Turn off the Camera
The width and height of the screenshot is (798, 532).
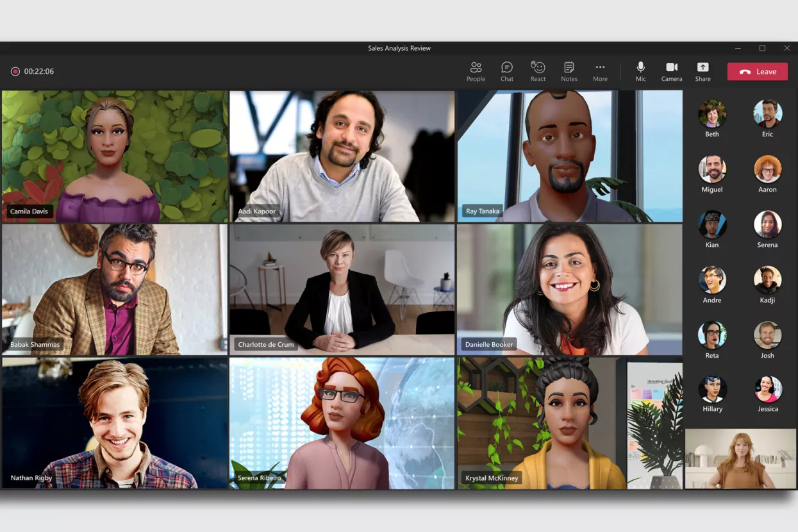(x=672, y=71)
